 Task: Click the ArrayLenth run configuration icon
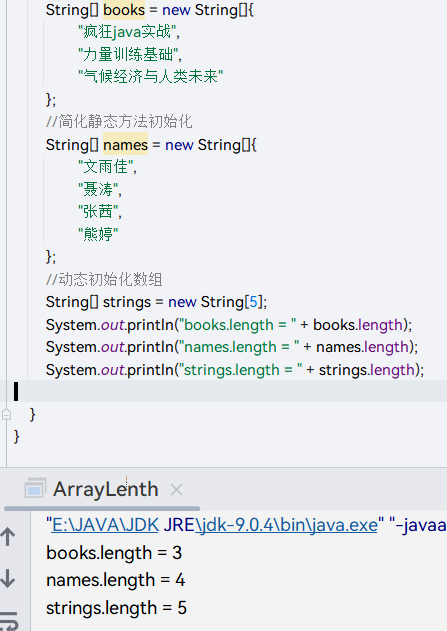(x=35, y=489)
